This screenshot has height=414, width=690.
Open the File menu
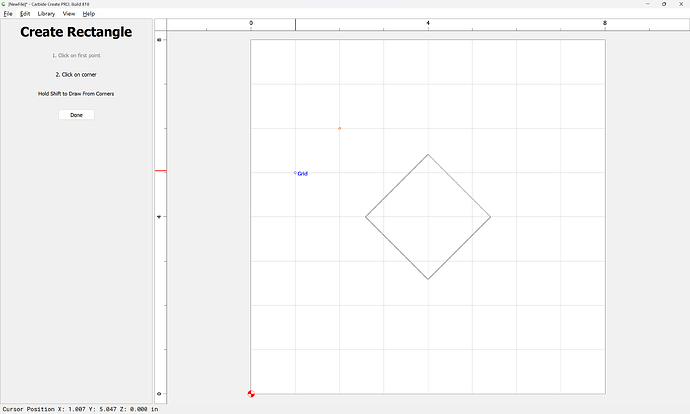8,14
